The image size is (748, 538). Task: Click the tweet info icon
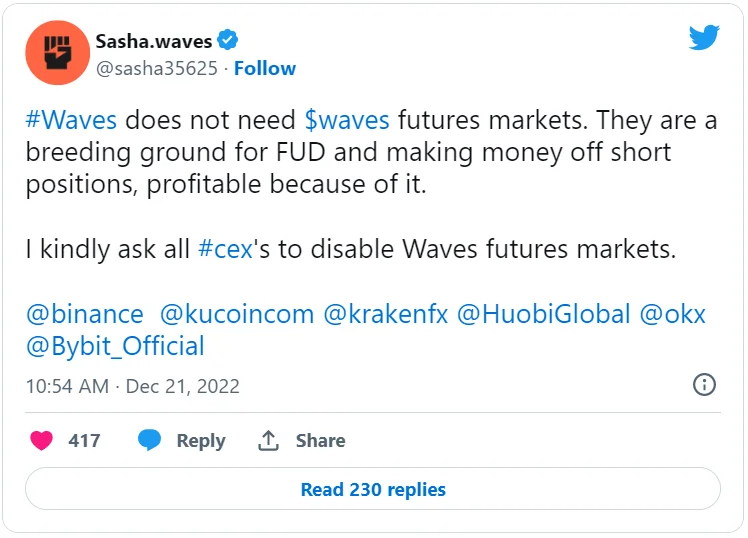click(704, 385)
